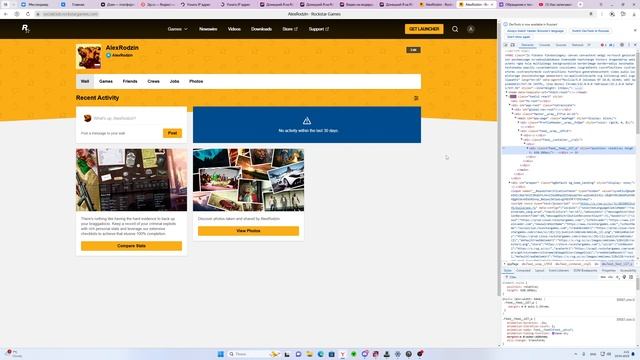Click the AlexRodzin username link under name
Image resolution: width=640 pixels, height=360 pixels.
point(122,55)
